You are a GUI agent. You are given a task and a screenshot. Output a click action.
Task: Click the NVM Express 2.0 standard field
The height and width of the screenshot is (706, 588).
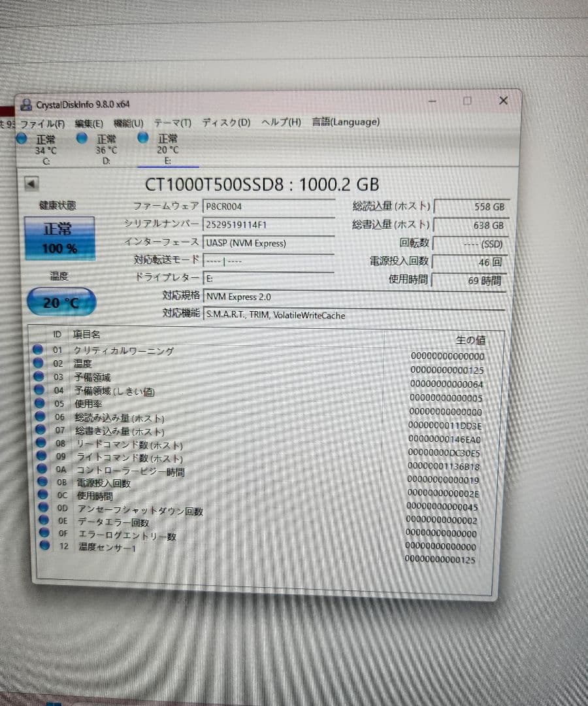tap(355, 297)
